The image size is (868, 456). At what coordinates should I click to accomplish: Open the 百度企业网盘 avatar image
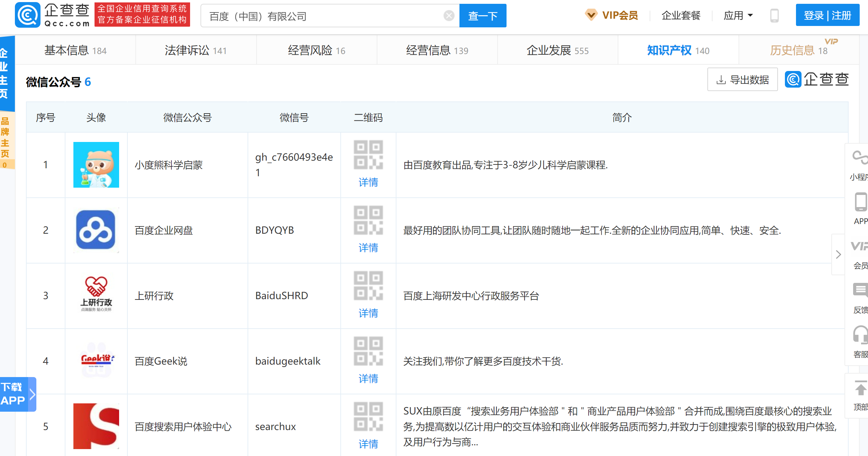[x=96, y=230]
